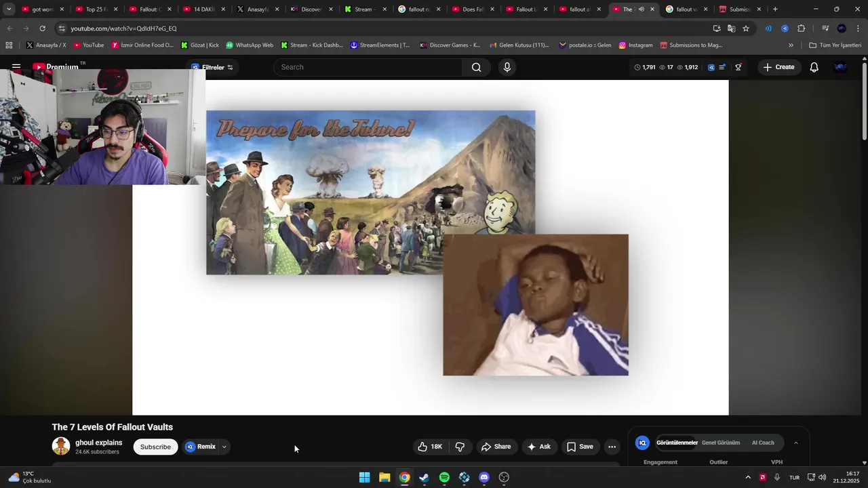The width and height of the screenshot is (868, 488).
Task: Reload the page in Chrome
Action: (x=42, y=28)
